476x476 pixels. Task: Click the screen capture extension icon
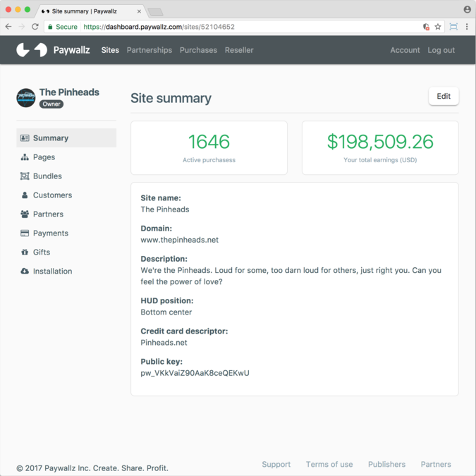453,27
